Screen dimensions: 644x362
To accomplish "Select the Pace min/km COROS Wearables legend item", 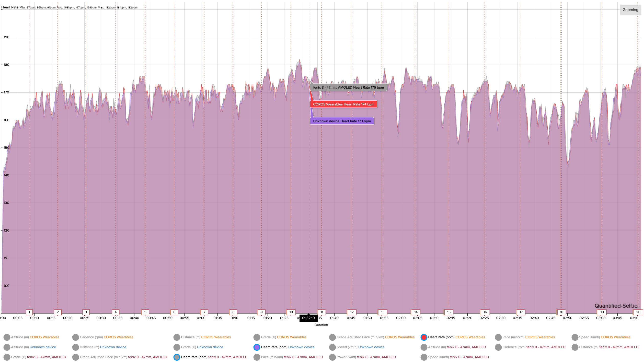I will click(x=527, y=337).
